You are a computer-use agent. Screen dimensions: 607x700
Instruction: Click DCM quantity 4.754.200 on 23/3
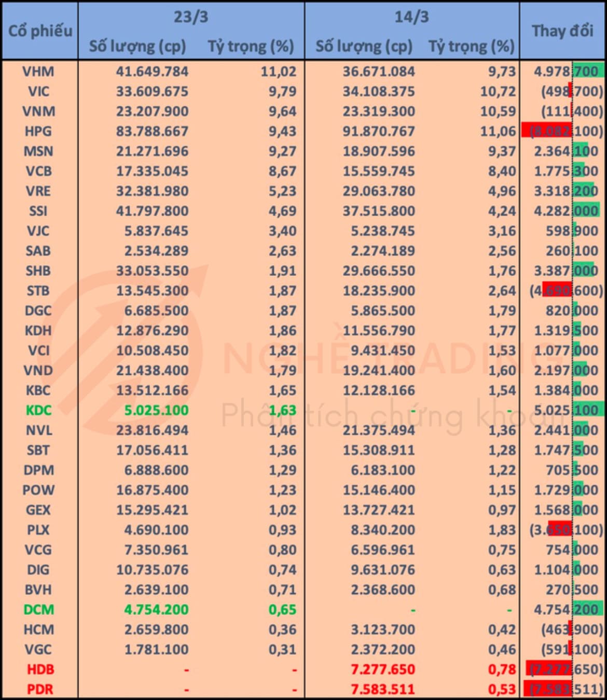coord(156,610)
